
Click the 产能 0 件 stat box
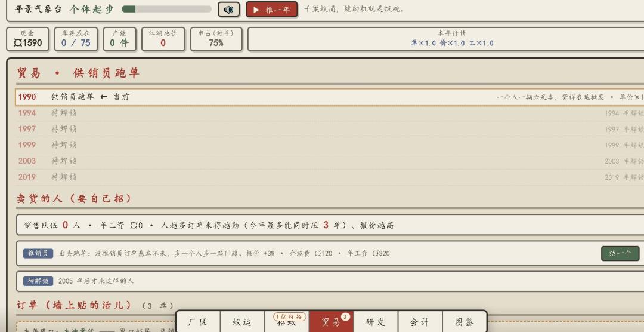[119, 39]
